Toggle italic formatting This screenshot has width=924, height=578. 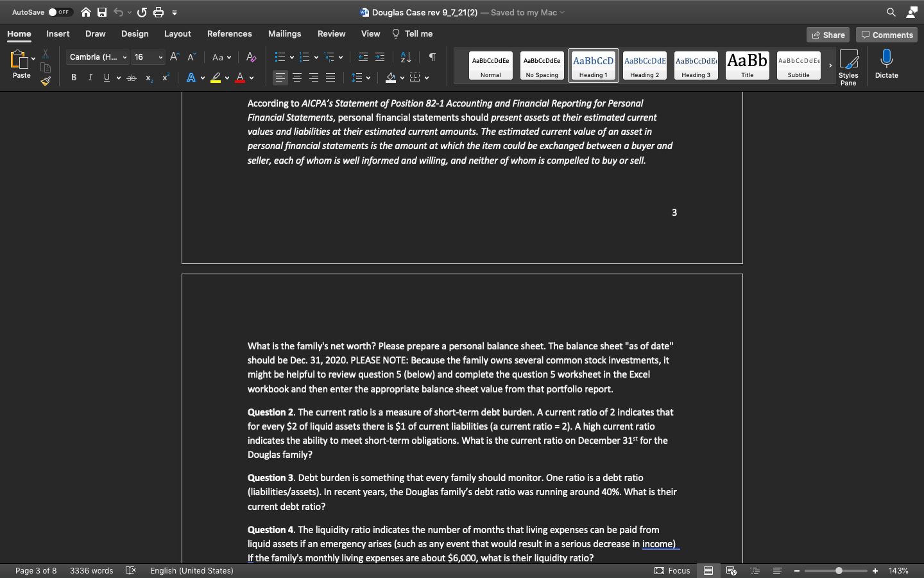coord(90,78)
